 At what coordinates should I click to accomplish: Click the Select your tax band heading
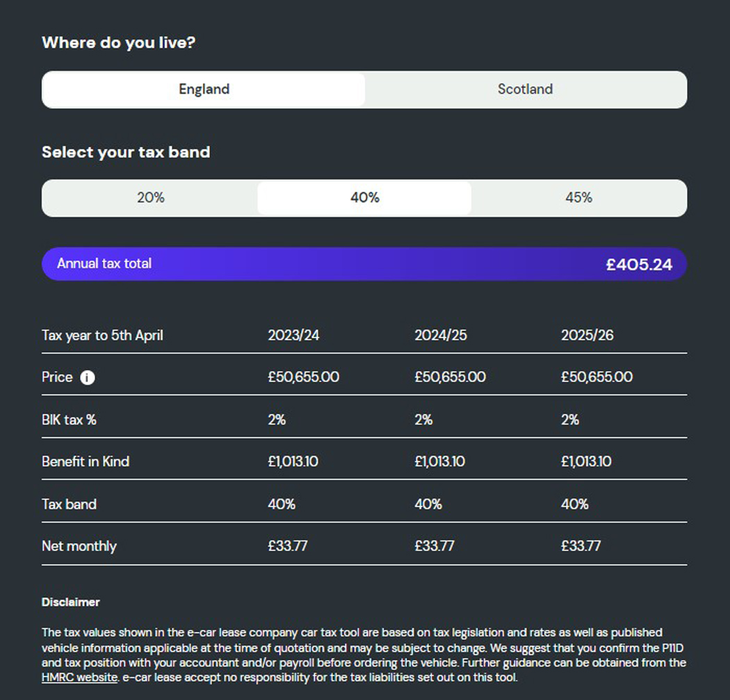(x=126, y=152)
